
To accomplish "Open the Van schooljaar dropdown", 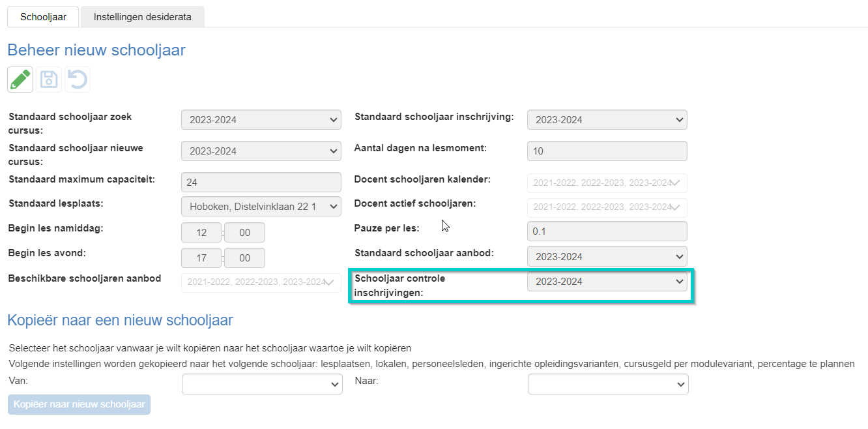I will click(x=262, y=384).
